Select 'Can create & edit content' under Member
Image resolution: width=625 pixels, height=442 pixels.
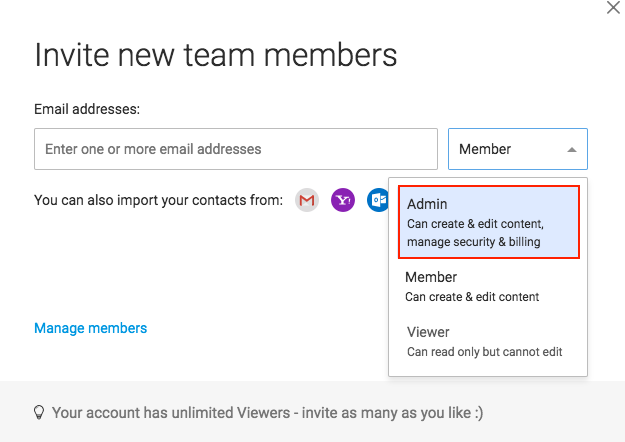pyautogui.click(x=472, y=297)
